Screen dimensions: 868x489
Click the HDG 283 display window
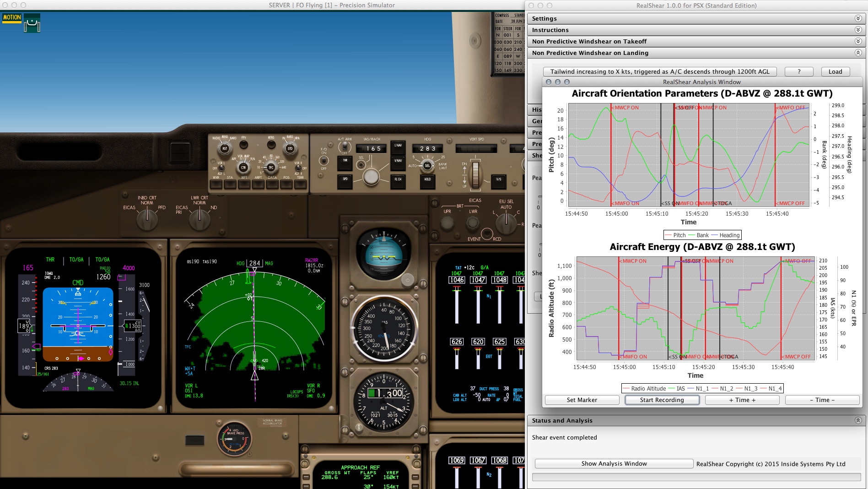pos(428,148)
